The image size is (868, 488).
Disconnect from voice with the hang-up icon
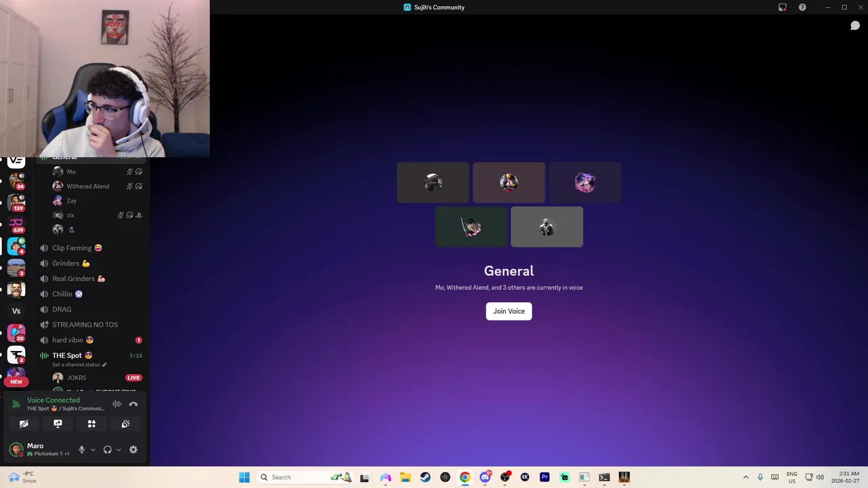click(133, 405)
